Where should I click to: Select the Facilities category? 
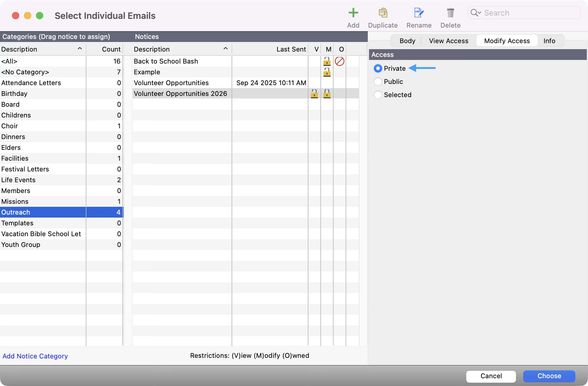[x=61, y=159]
